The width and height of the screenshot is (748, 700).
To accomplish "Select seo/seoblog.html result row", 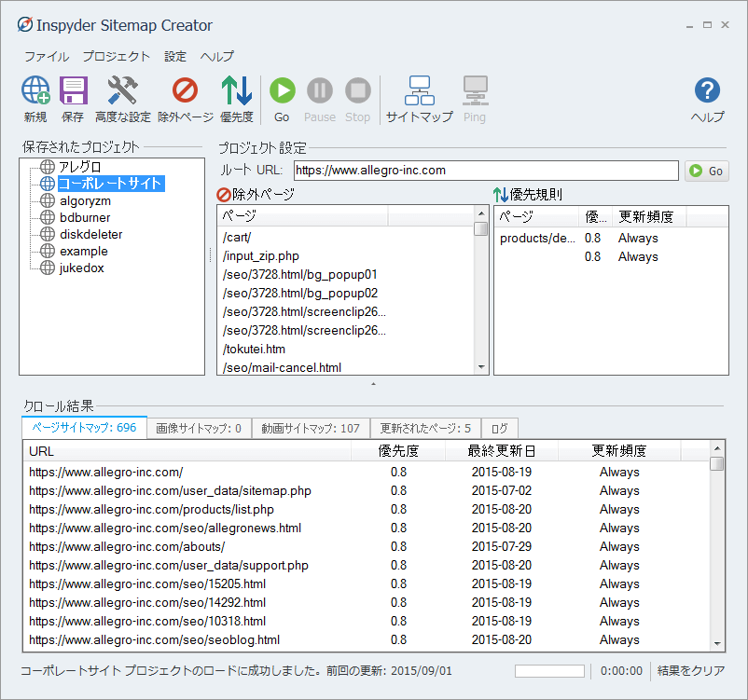I will tap(367, 640).
